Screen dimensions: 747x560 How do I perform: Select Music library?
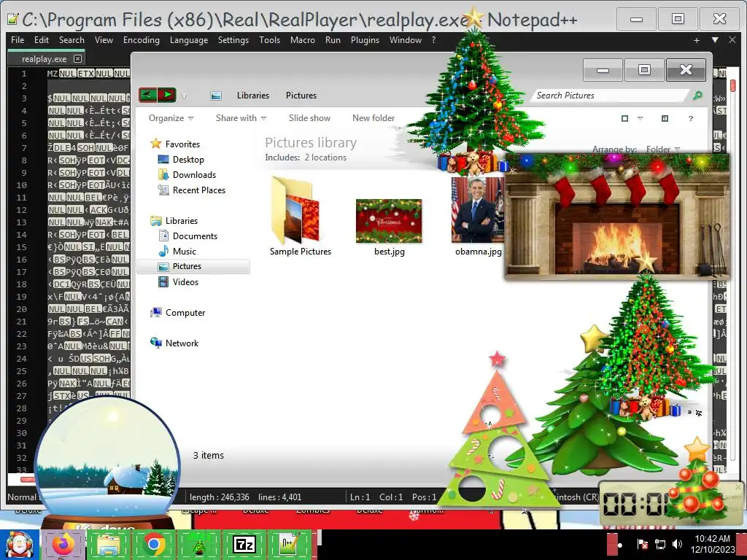coord(185,251)
